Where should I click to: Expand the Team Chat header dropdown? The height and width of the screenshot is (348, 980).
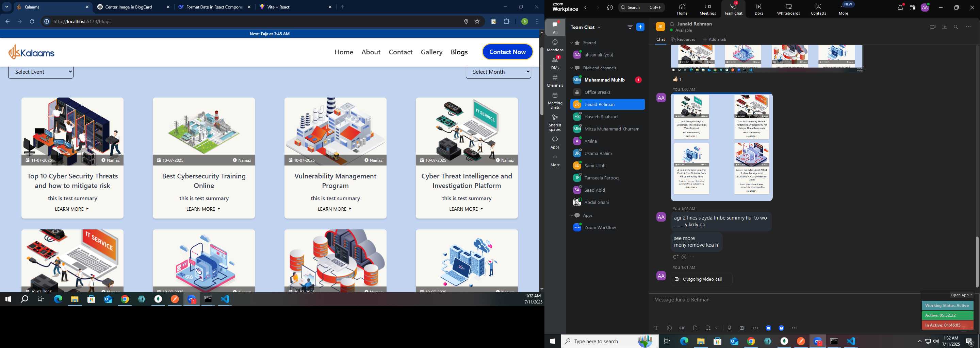click(600, 27)
